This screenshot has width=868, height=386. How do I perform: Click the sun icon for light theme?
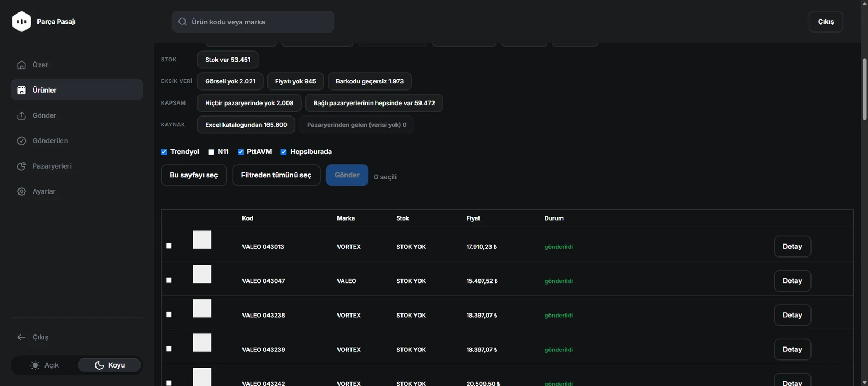tap(35, 365)
